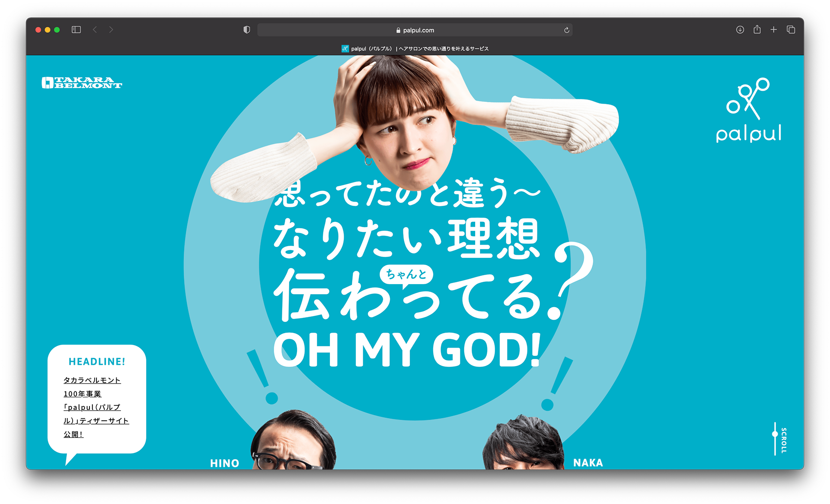Screen dimensions: 830x504
Task: Click the HEADLINE! bubble title
Action: coord(97,361)
